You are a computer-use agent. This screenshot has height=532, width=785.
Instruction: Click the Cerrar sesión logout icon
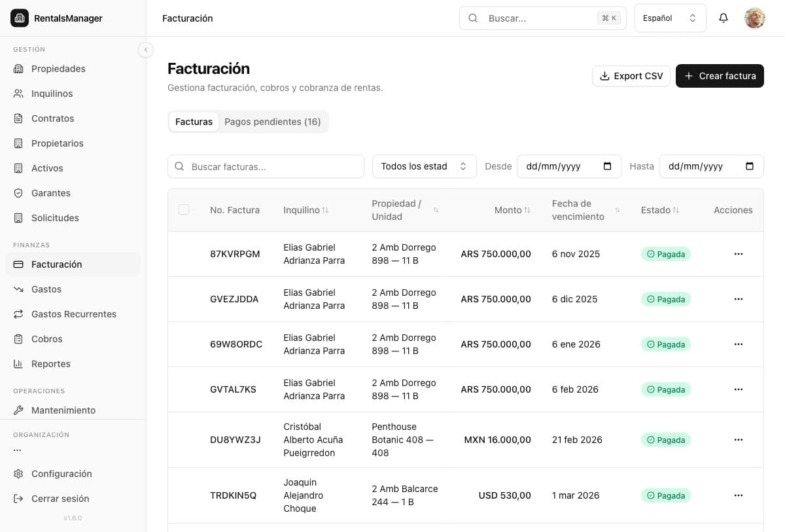[18, 499]
